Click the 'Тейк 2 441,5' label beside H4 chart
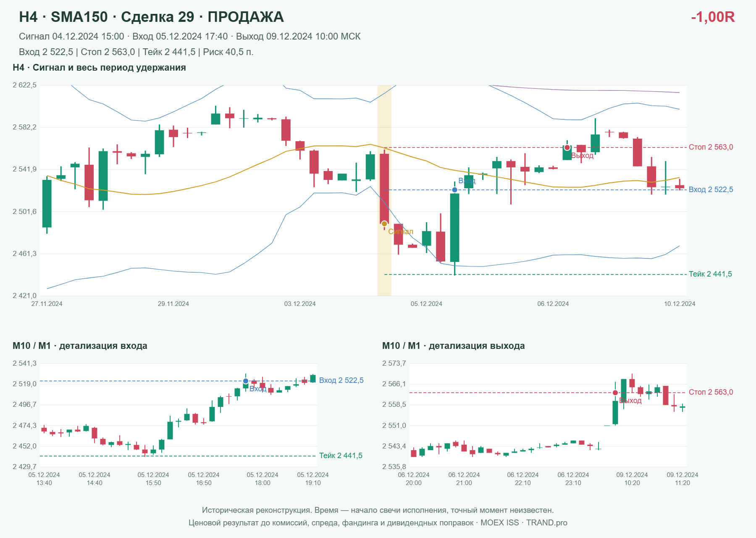The height and width of the screenshot is (538, 756). coord(710,274)
